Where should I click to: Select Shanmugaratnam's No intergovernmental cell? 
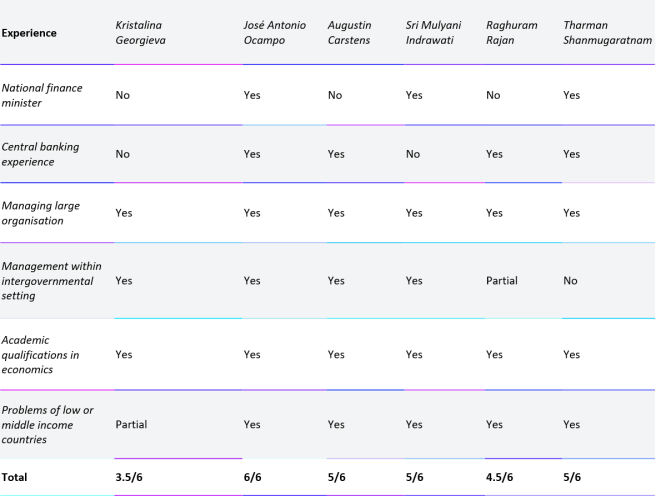point(570,281)
